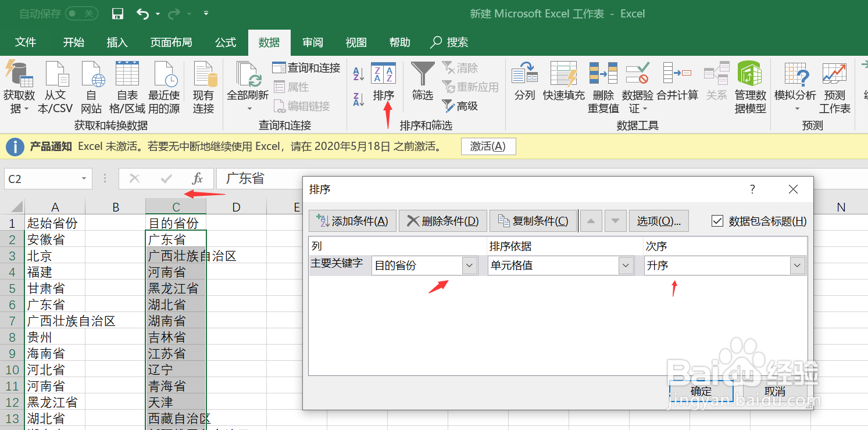Open the 文件 menu tab
The height and width of the screenshot is (430, 868).
point(26,42)
